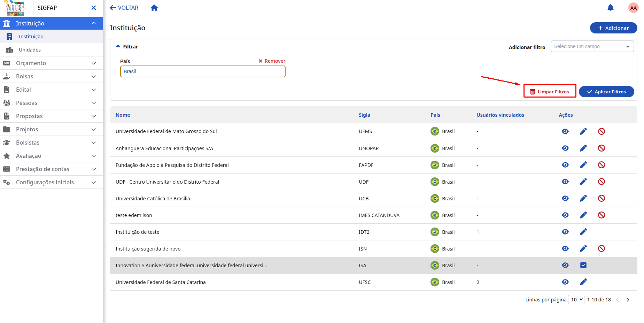
Task: Click the Aplicar Filtros button
Action: click(606, 92)
